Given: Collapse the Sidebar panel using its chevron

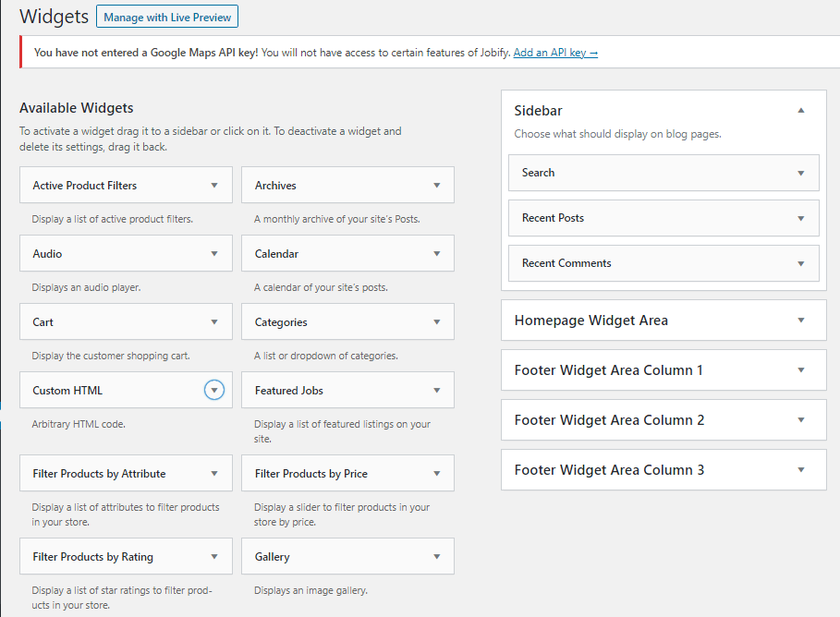Looking at the screenshot, I should (x=800, y=109).
